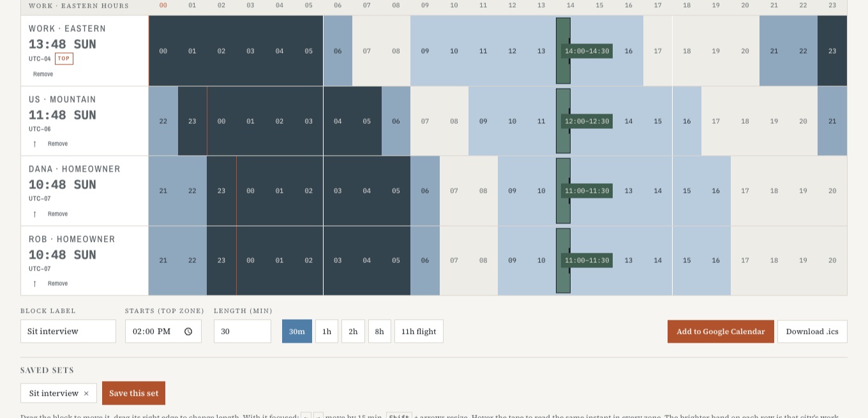The height and width of the screenshot is (418, 868).
Task: Click header hour 20 in Eastern hours ruler
Action: coord(745,5)
